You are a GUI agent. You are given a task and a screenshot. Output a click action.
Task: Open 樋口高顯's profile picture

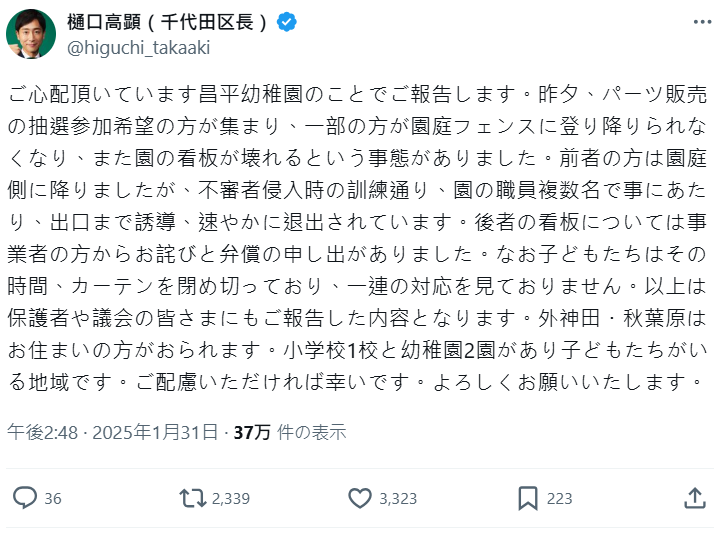coord(31,35)
